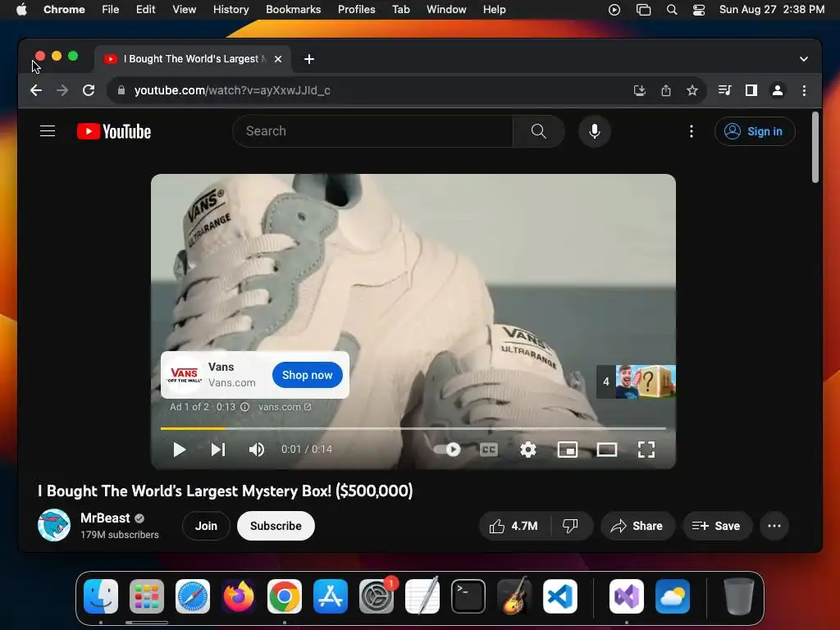Like the video (4.7M)
This screenshot has height=630, width=840.
click(514, 526)
